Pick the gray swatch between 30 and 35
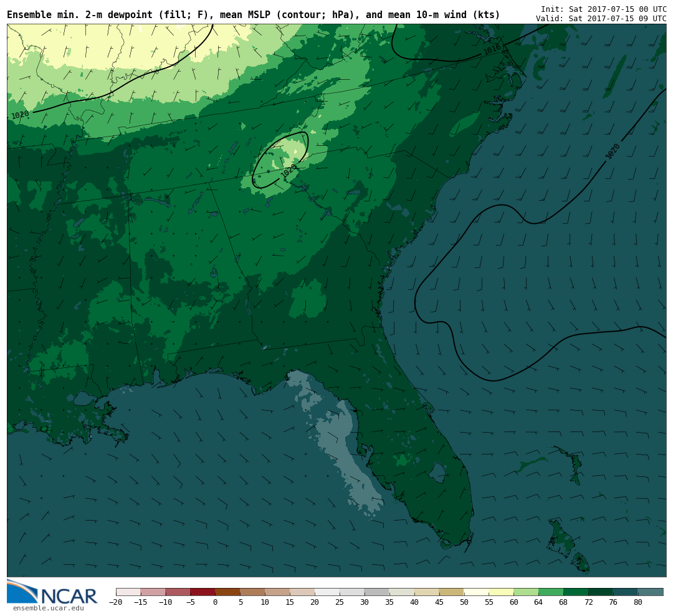This screenshot has height=616, width=673. (377, 592)
